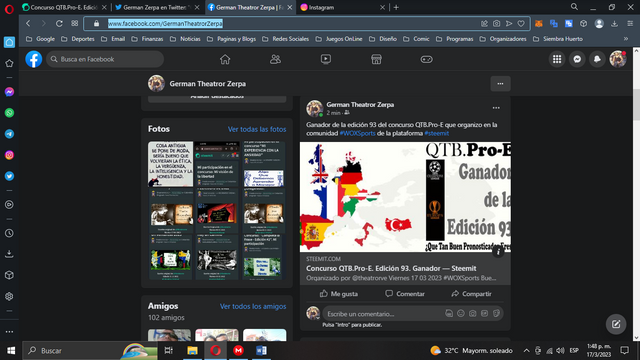Open profile header three dots menu
This screenshot has height=360, width=640.
[500, 84]
